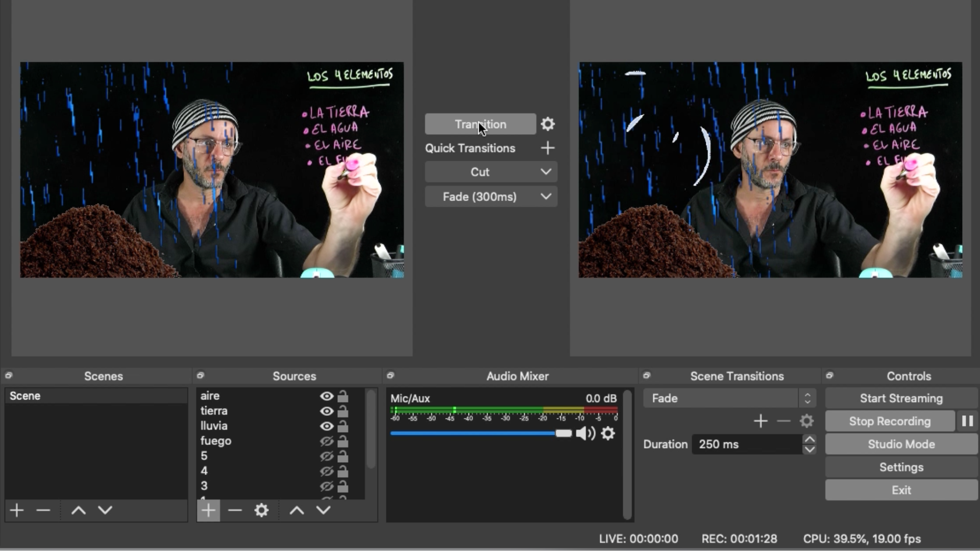Expand the Fade (300ms) dropdown arrow
980x551 pixels.
coord(546,196)
